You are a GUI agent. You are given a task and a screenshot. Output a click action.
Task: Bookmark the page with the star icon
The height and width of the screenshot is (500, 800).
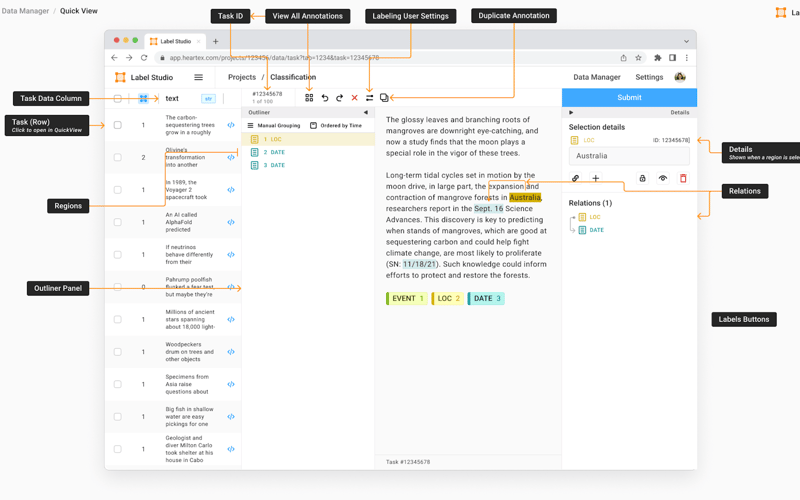click(638, 58)
